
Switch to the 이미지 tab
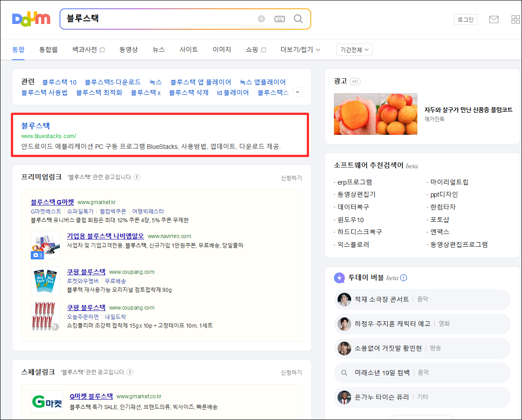tap(222, 49)
